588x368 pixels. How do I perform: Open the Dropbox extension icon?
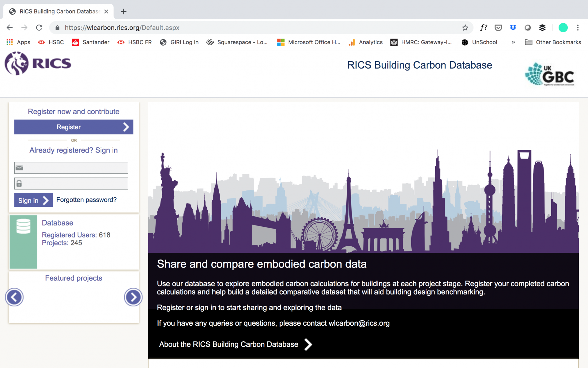[x=513, y=28]
